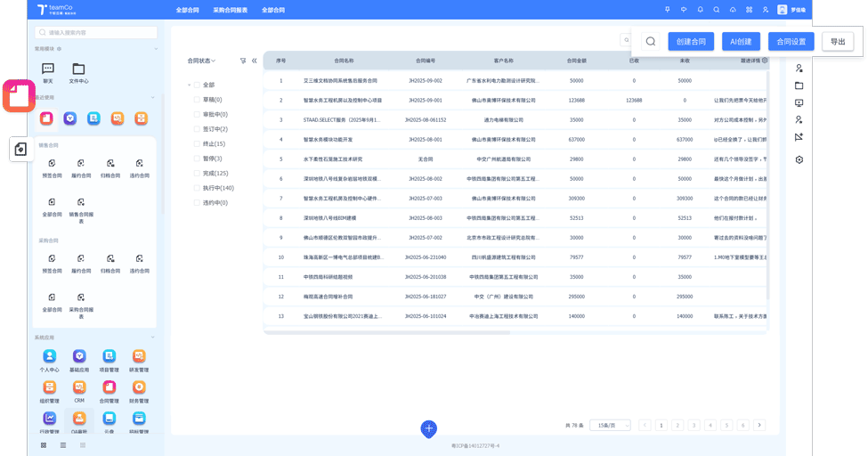Click the blue floating plus button
Viewport: 868px width, 456px height.
428,428
